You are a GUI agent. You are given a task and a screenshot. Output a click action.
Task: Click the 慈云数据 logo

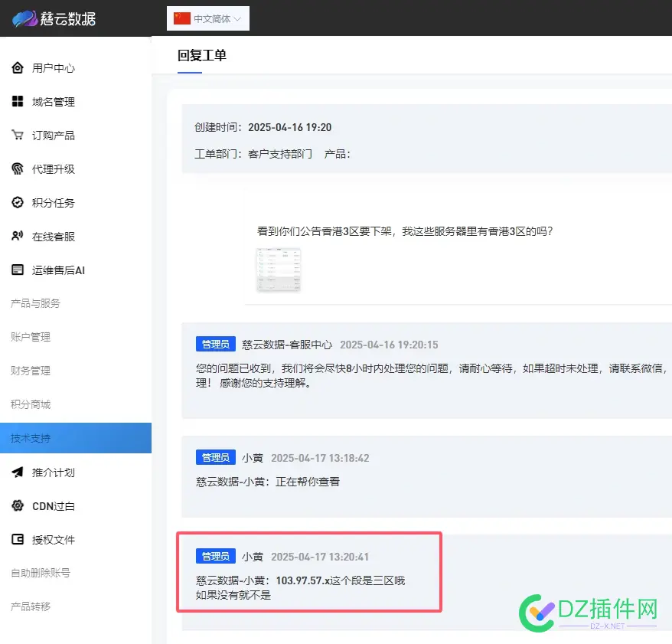point(50,18)
